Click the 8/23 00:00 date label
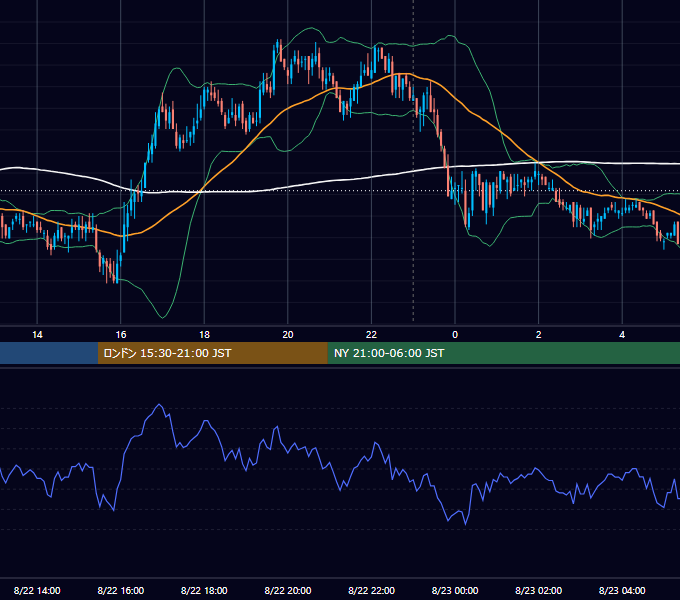680x600 pixels. pyautogui.click(x=455, y=590)
